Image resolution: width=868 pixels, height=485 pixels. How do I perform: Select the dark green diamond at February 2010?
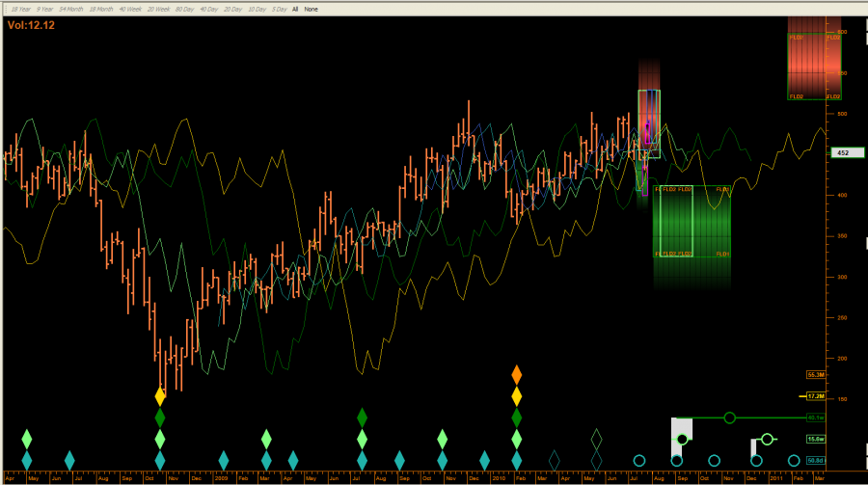tap(517, 418)
